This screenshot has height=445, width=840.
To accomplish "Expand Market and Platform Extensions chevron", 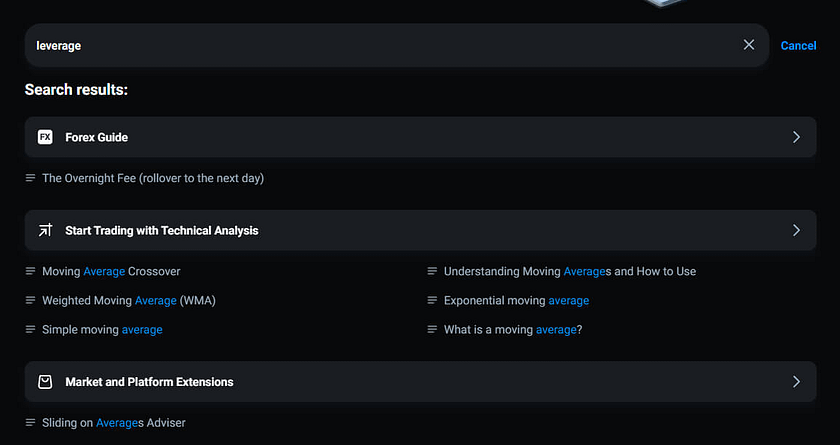I will [x=796, y=382].
